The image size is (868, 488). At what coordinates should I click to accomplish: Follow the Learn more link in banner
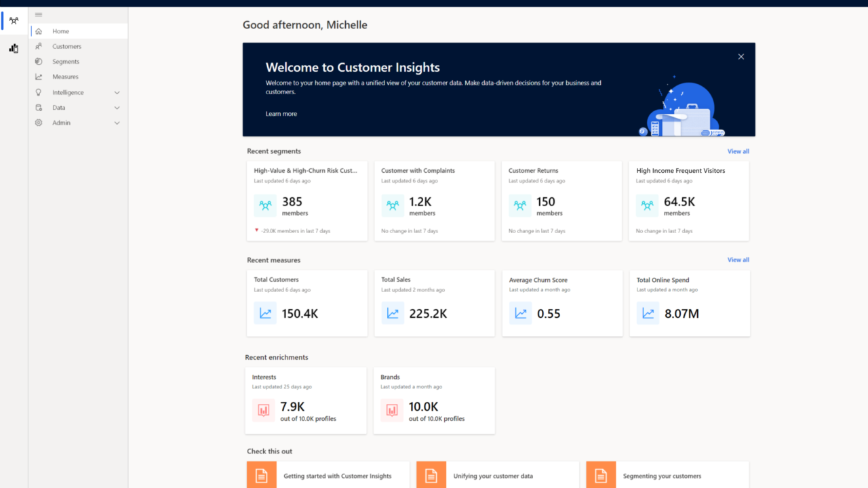(x=281, y=114)
